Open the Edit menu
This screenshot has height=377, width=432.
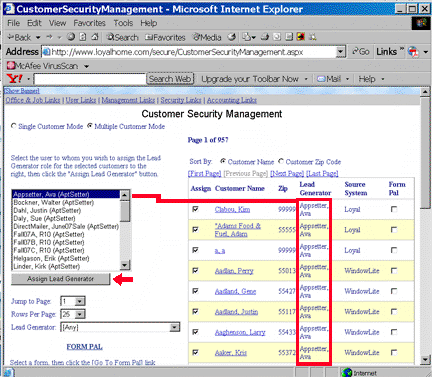click(34, 23)
